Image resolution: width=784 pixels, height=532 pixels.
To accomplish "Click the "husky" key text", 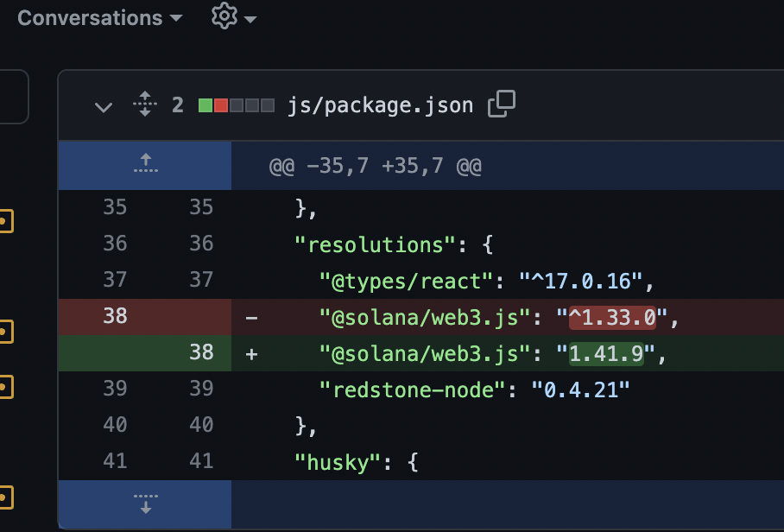I will pos(338,463).
